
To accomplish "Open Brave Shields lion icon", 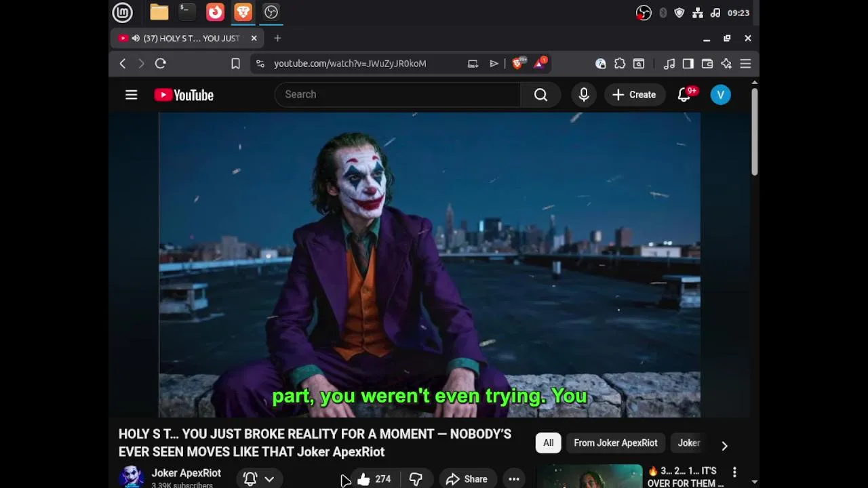I will tap(519, 64).
